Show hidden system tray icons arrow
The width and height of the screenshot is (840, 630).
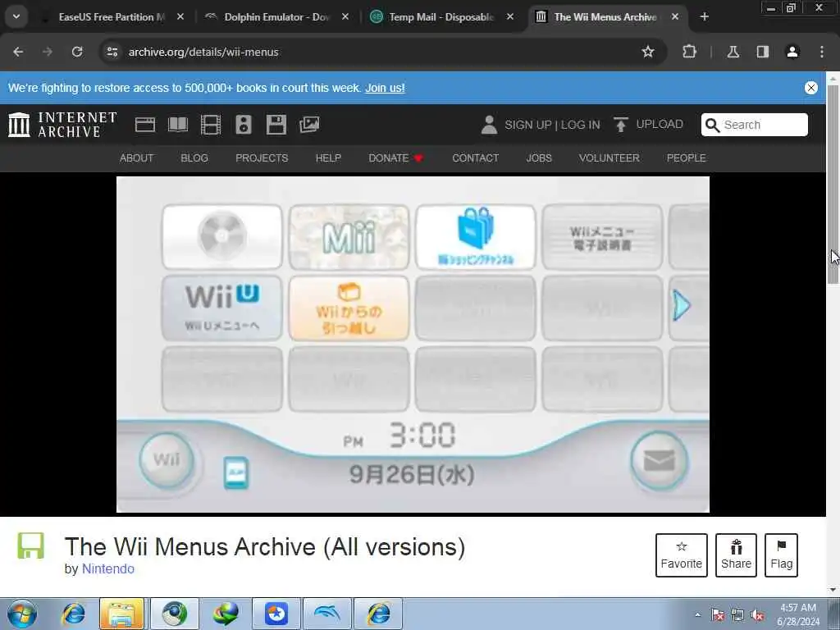pyautogui.click(x=697, y=615)
